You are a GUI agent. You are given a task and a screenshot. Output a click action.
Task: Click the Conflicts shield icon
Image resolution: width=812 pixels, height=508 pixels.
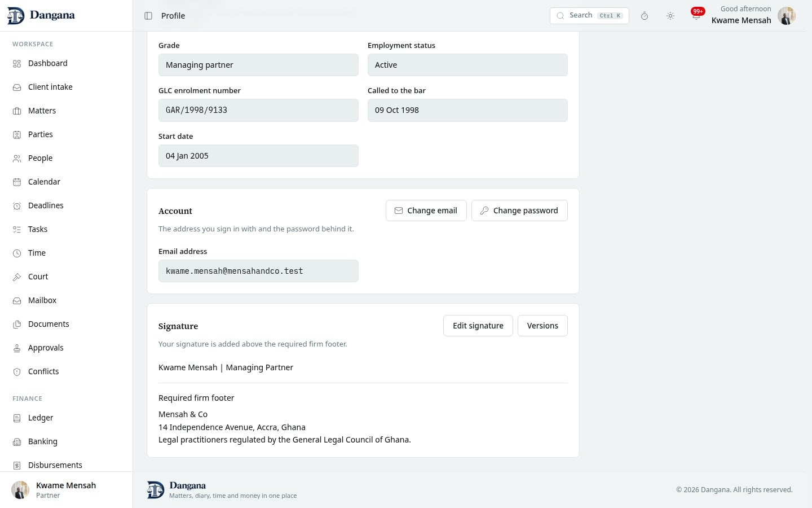tap(17, 372)
